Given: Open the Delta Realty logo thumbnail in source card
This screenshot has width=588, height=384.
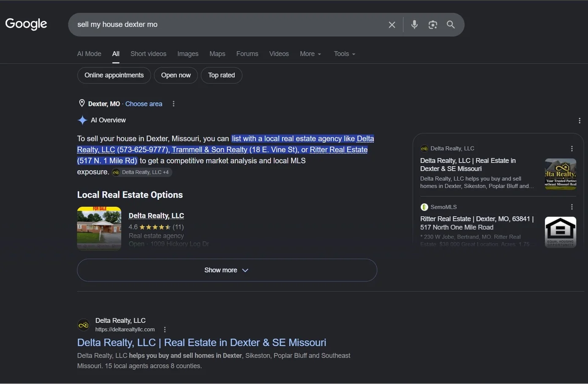Looking at the screenshot, I should point(560,174).
